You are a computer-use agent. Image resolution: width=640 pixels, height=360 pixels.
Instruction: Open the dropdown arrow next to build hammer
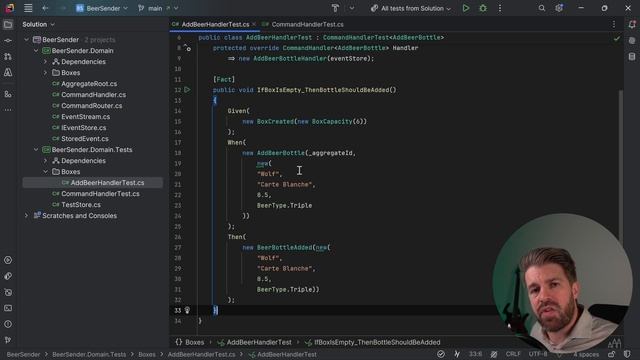coord(351,8)
